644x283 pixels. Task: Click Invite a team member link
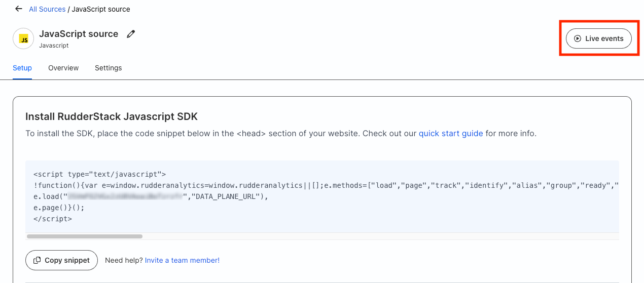point(182,260)
